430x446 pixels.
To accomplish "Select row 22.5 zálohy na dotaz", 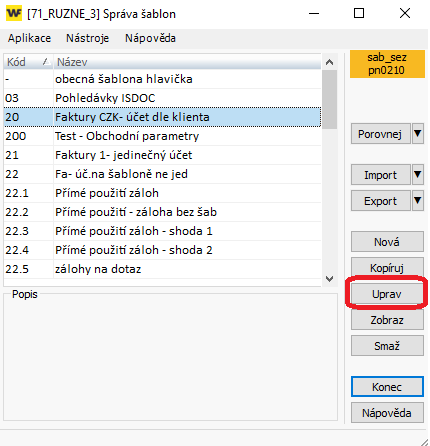I will click(162, 269).
